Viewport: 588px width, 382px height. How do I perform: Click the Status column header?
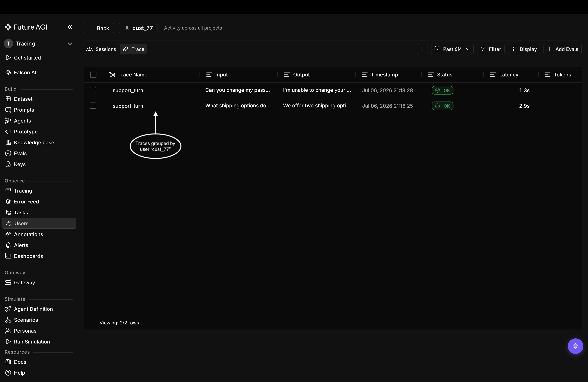[x=444, y=75]
